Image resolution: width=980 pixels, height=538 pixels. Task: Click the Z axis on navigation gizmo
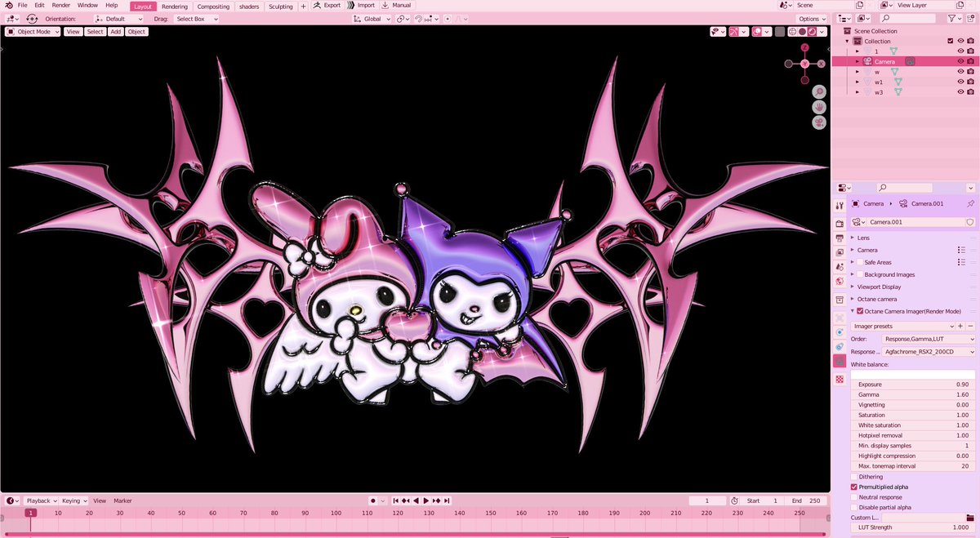(805, 48)
